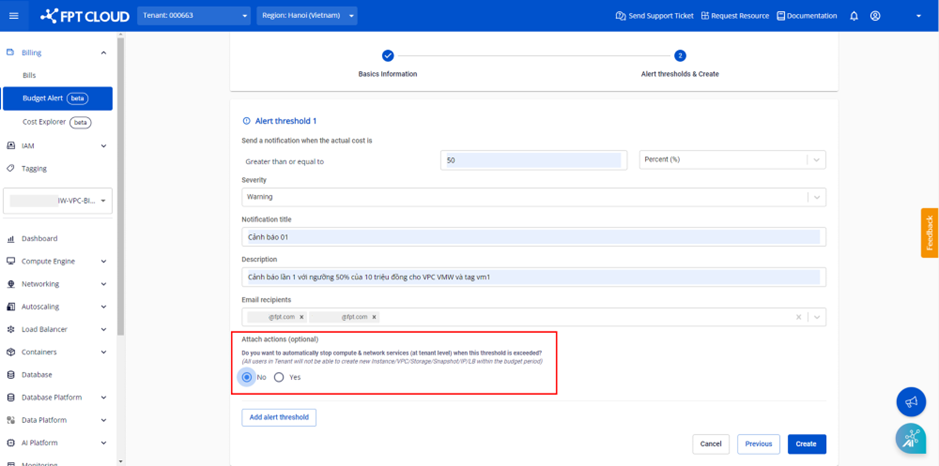Click Add alert threshold button
Screen dimensions: 939x466
coord(279,417)
